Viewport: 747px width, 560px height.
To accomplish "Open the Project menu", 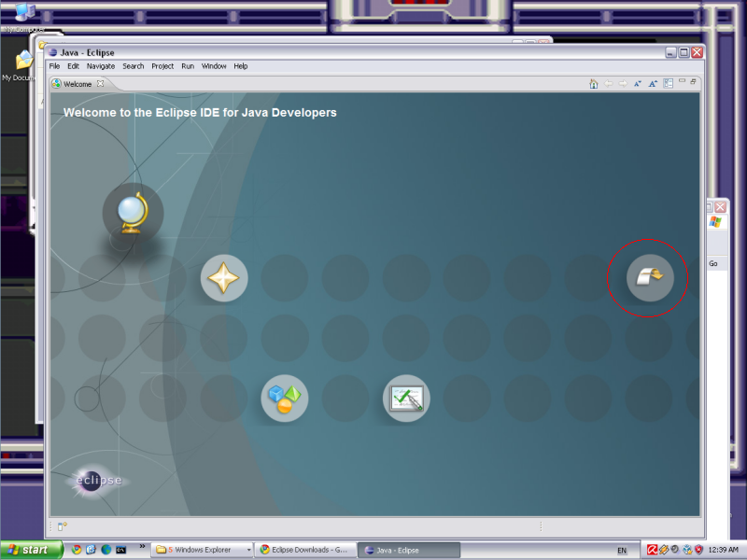I will [x=162, y=66].
